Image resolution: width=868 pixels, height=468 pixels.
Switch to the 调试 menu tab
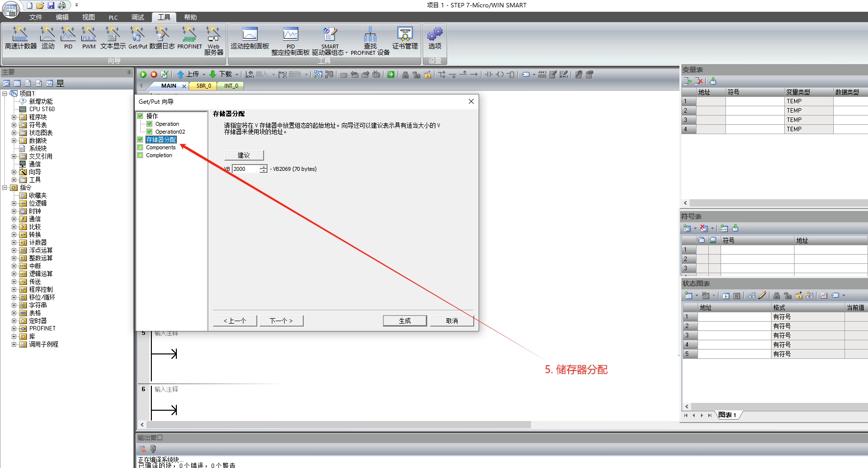click(138, 17)
